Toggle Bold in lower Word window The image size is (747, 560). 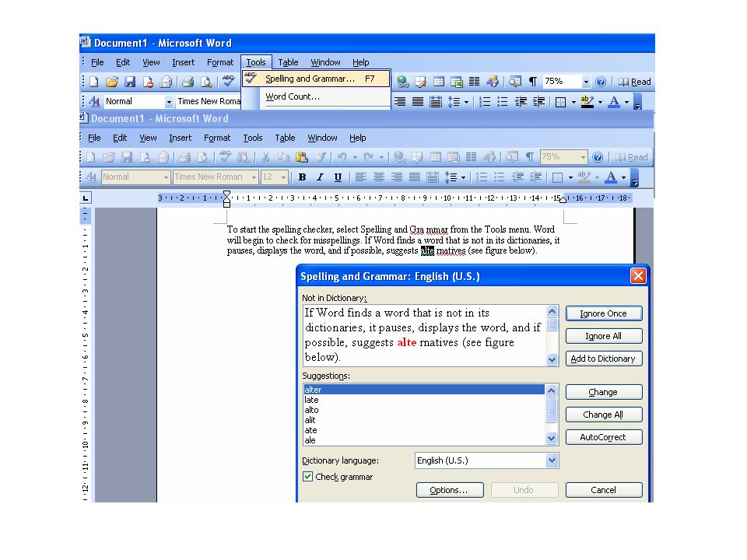[x=302, y=177]
